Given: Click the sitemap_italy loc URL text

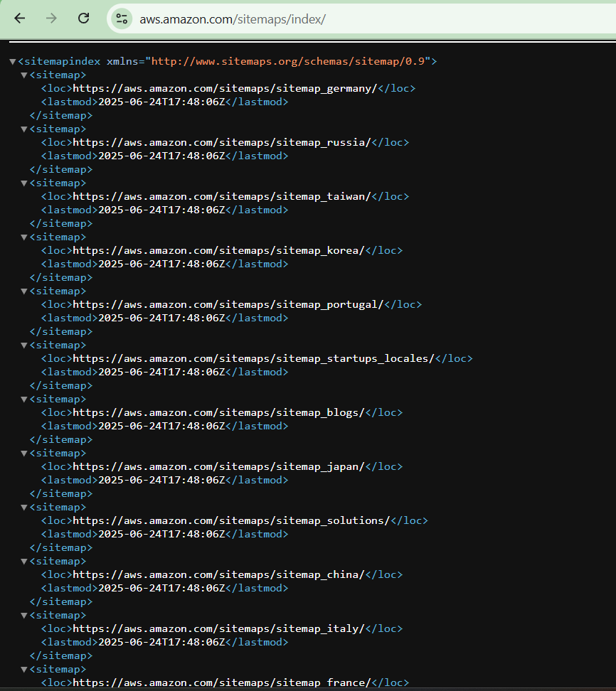Looking at the screenshot, I should 218,629.
